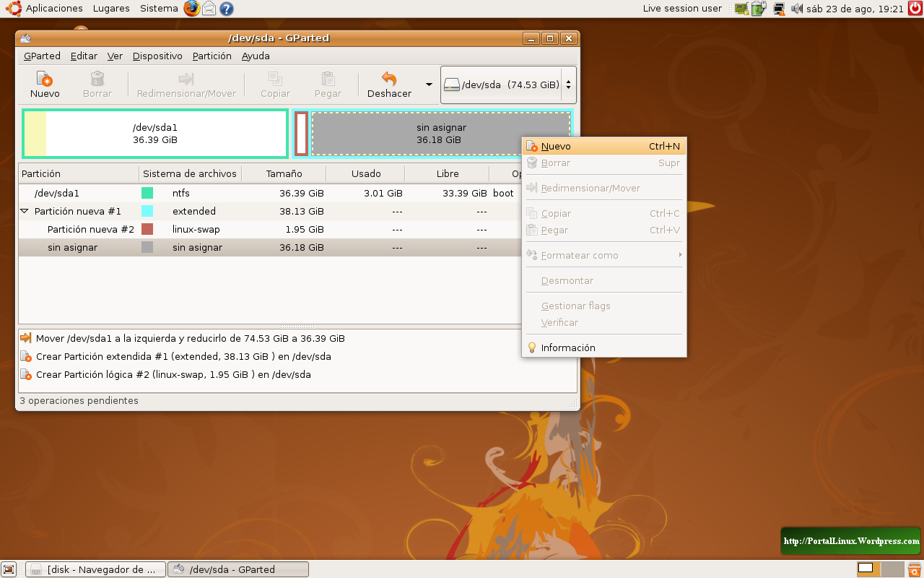
Task: Open the Dispositivo menu
Action: click(x=157, y=56)
